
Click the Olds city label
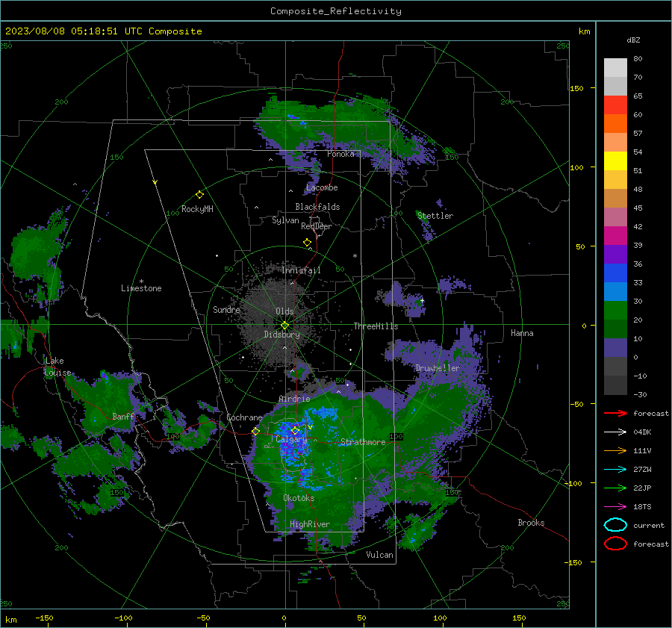click(284, 311)
